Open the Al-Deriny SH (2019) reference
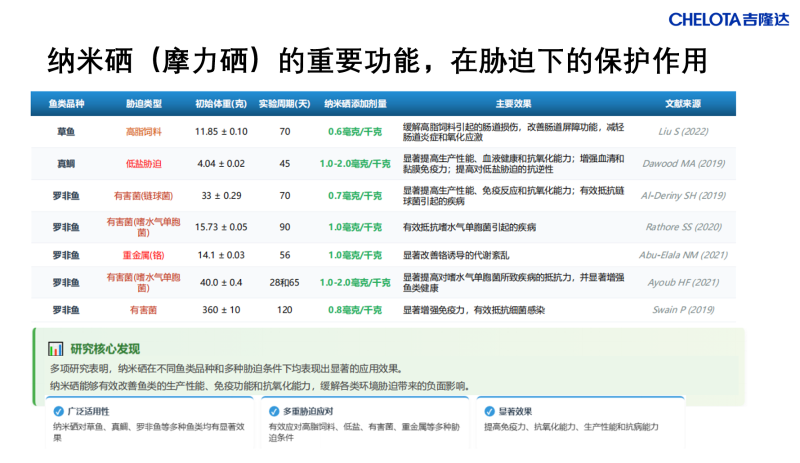Screen dimensions: 800x463 point(684,195)
